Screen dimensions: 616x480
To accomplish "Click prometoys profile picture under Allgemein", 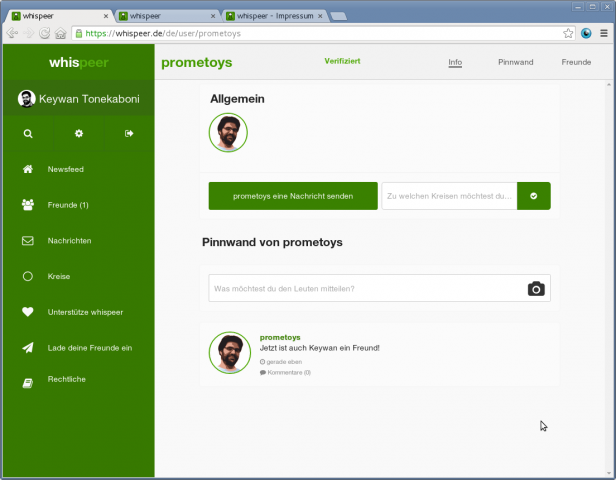I will (x=228, y=133).
